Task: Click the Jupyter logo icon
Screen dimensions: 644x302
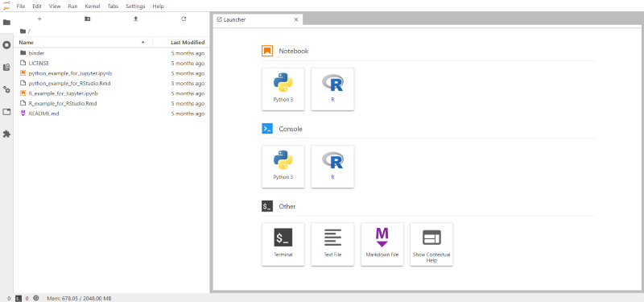Action: (6, 6)
